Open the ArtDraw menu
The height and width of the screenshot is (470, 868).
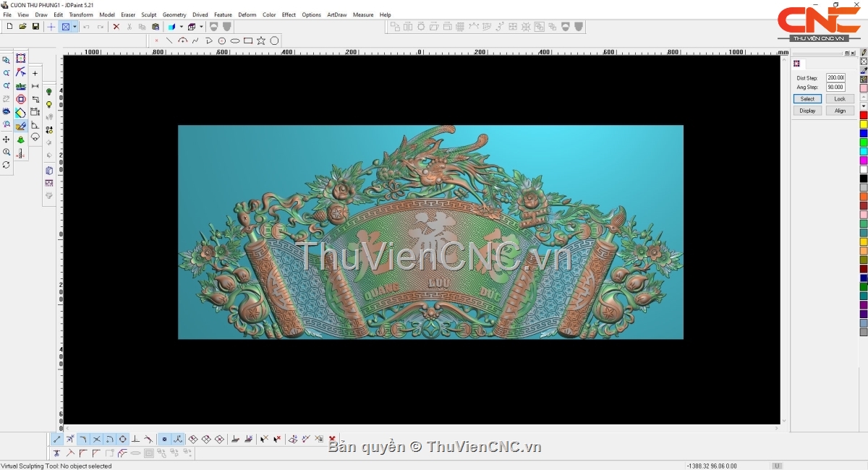tap(336, 14)
